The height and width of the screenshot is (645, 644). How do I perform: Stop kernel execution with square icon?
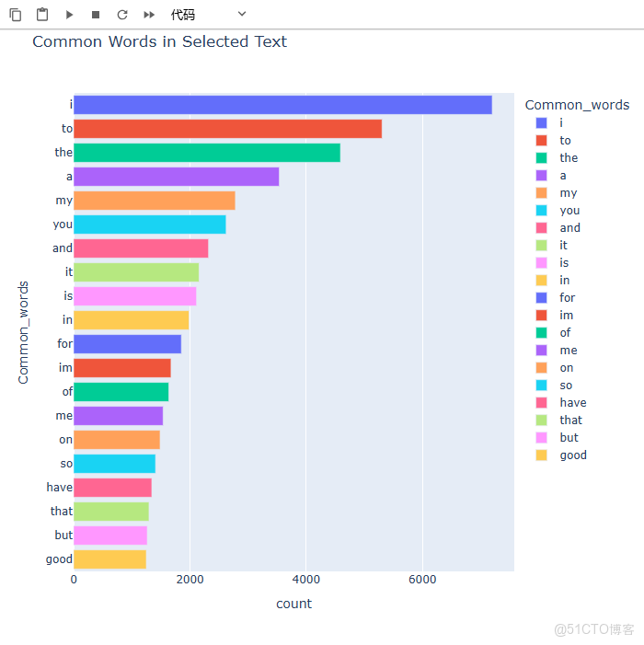click(96, 15)
